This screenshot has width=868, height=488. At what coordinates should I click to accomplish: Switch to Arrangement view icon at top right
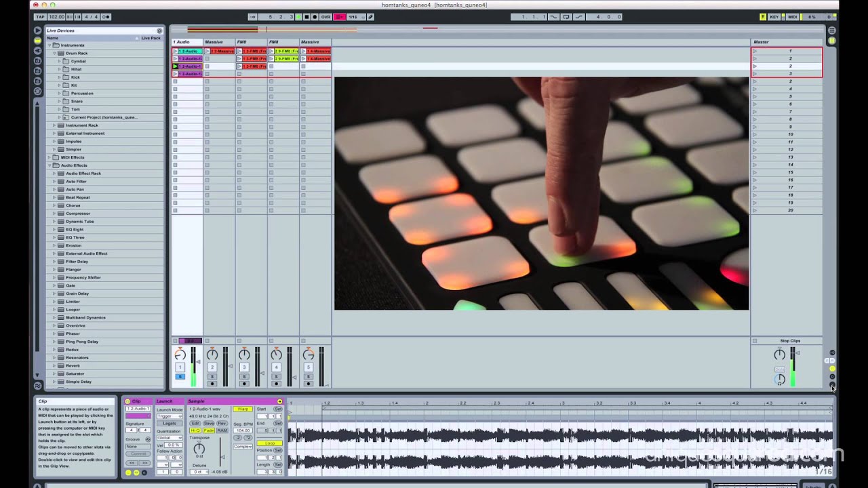tap(832, 30)
